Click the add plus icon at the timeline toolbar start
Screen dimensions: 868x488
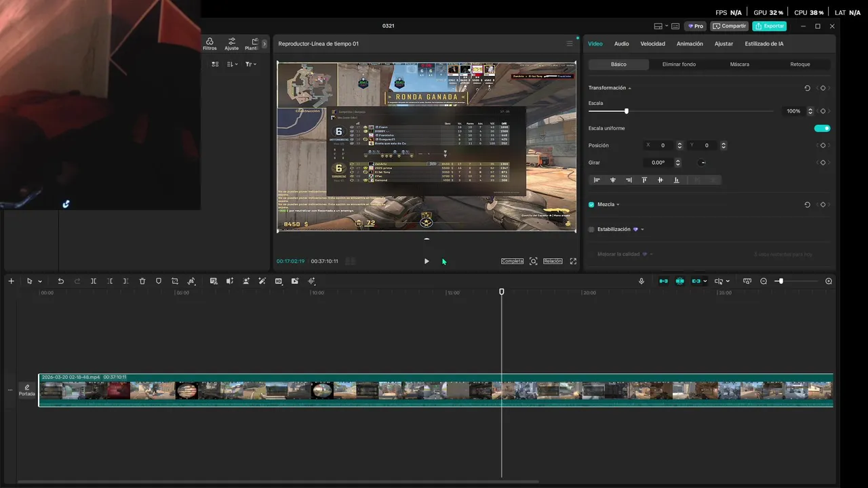11,281
